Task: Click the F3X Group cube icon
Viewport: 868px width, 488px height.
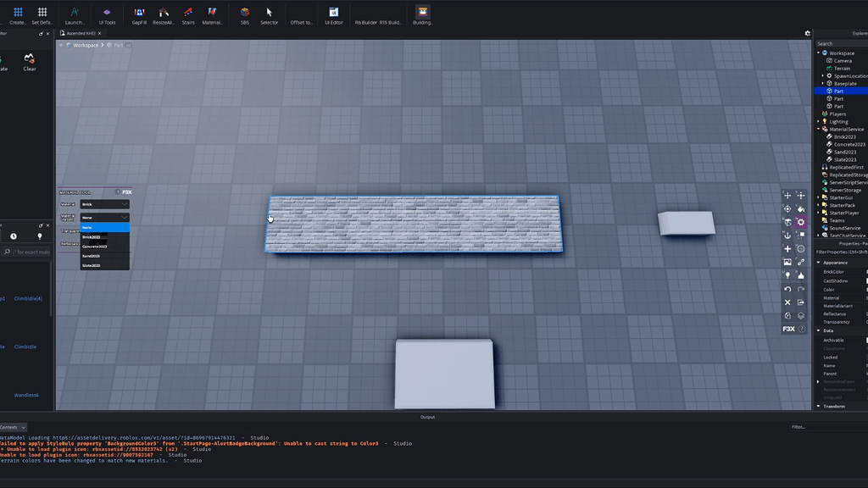Action: pyautogui.click(x=801, y=315)
